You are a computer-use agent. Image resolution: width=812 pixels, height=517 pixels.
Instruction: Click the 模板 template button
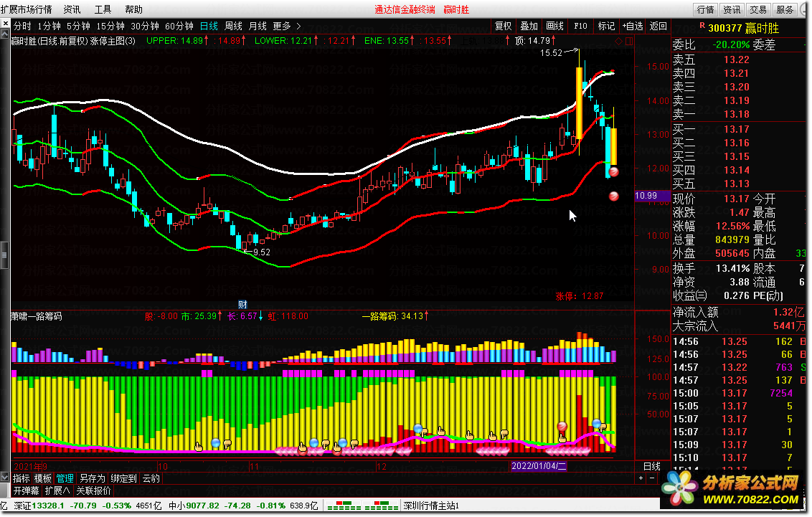tap(43, 478)
